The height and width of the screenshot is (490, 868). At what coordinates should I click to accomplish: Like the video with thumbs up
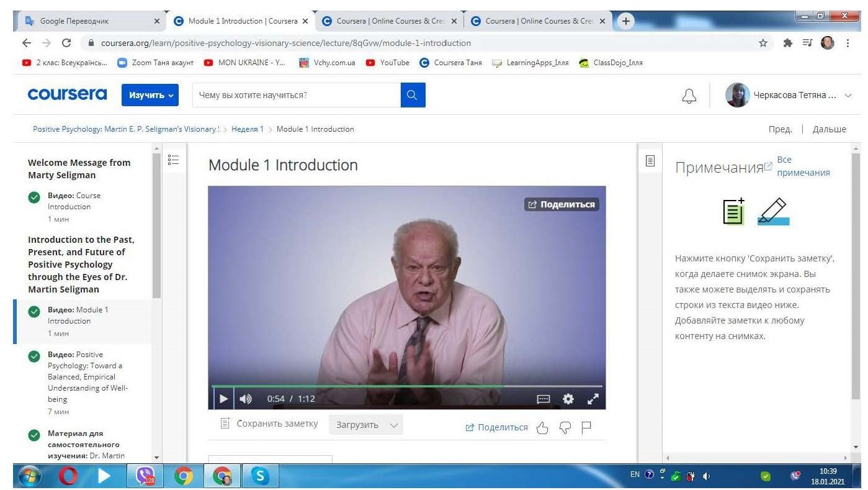(542, 427)
